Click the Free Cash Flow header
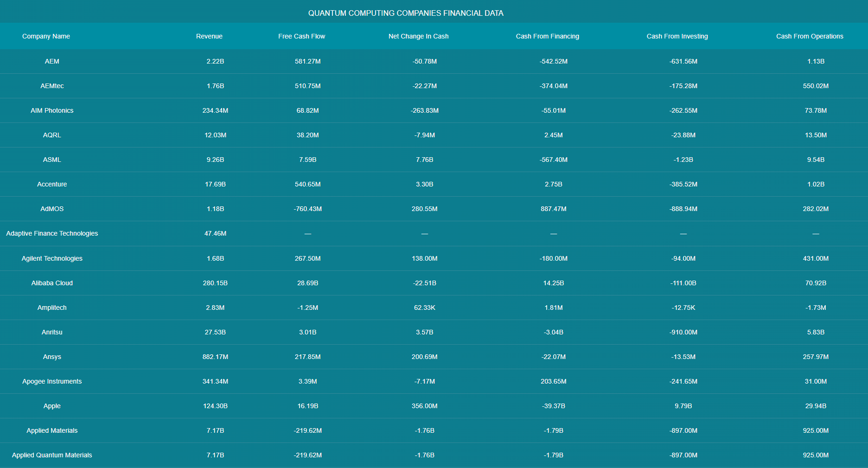 point(301,36)
